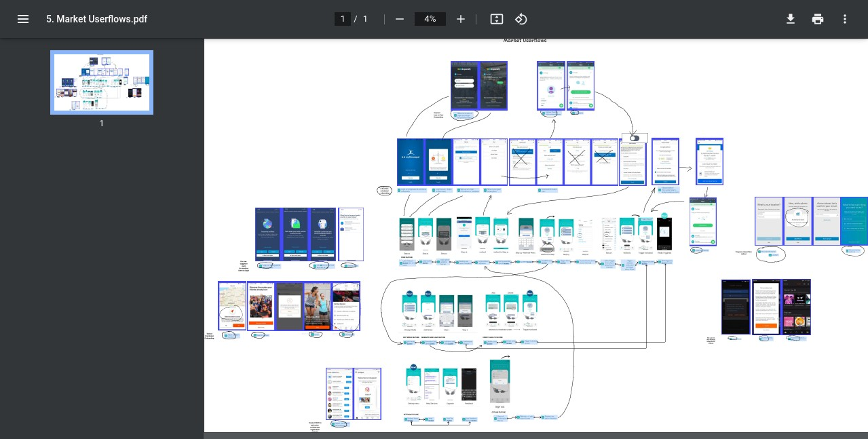Click inside the page number field
This screenshot has height=439, width=868.
click(343, 19)
